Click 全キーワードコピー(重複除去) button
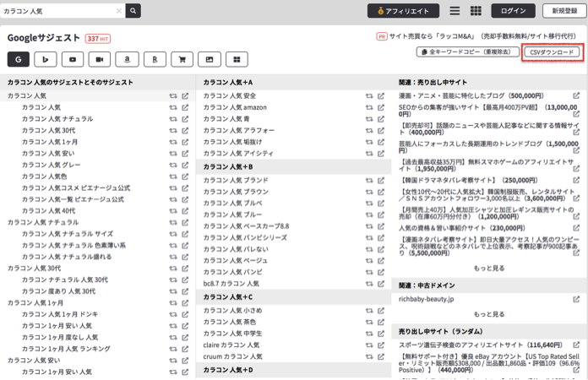The width and height of the screenshot is (588, 380). click(468, 52)
